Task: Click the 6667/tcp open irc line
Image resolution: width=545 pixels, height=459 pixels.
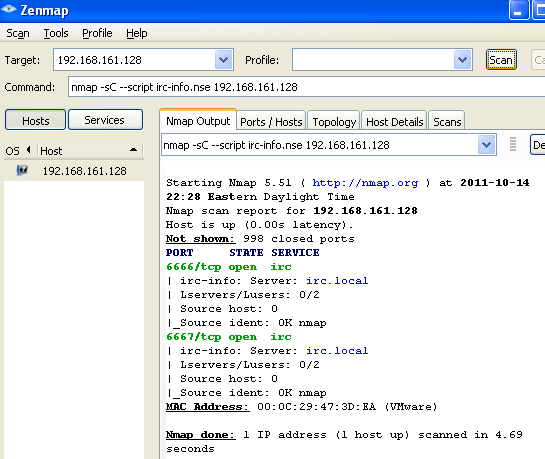Action: click(229, 337)
